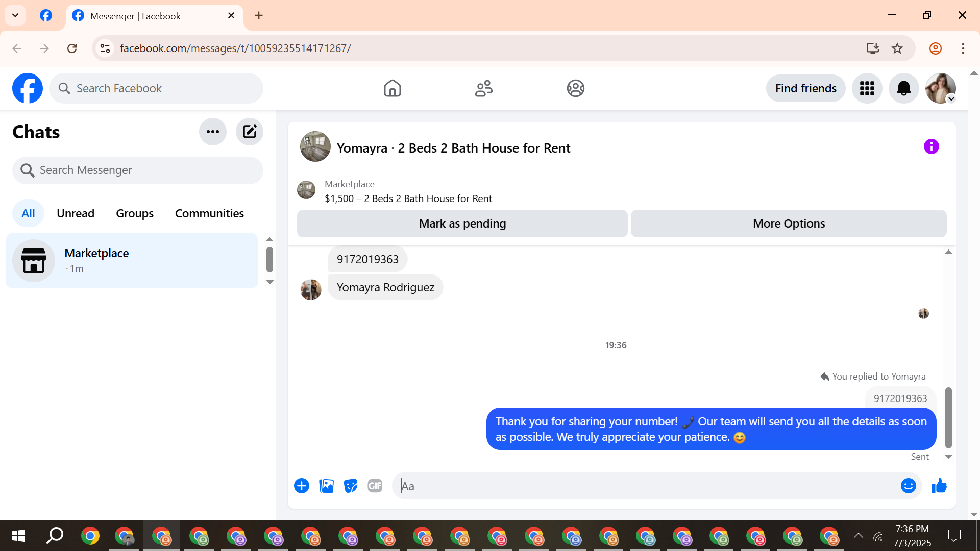Go to Facebook Home icon
This screenshot has width=980, height=551.
coord(392,88)
